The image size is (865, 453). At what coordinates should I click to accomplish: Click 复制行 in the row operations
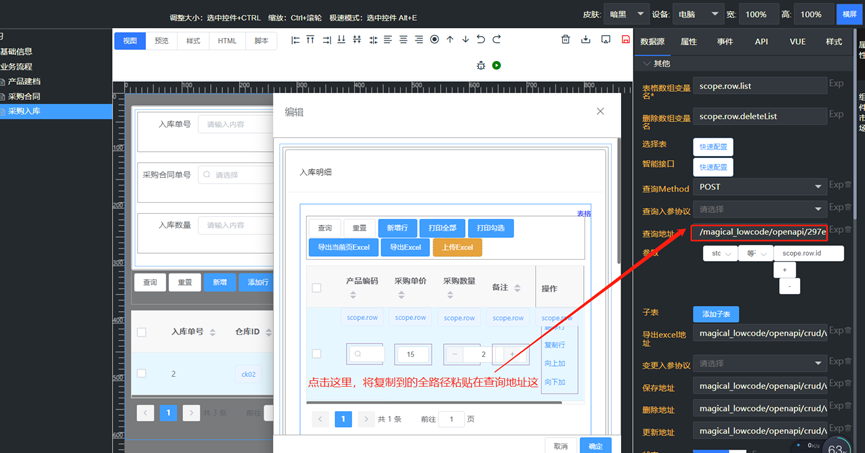pyautogui.click(x=554, y=345)
